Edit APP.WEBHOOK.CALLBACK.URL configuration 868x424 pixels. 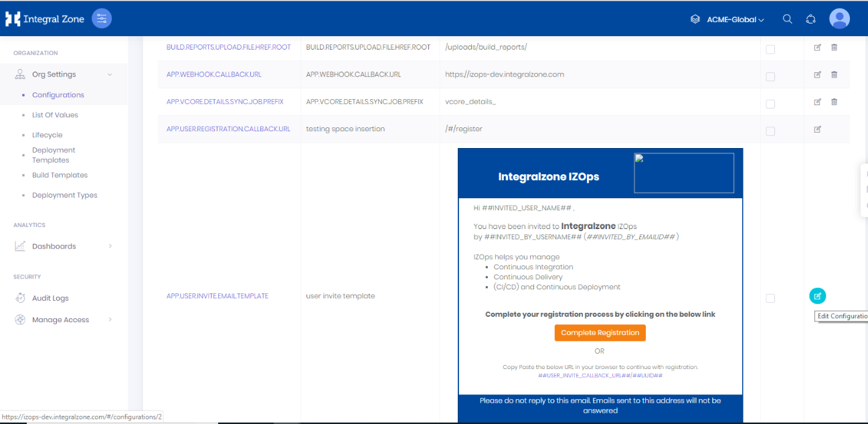pos(817,74)
